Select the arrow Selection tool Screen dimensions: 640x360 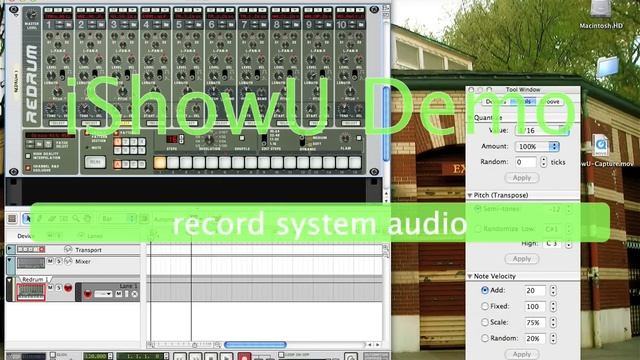pos(27,219)
